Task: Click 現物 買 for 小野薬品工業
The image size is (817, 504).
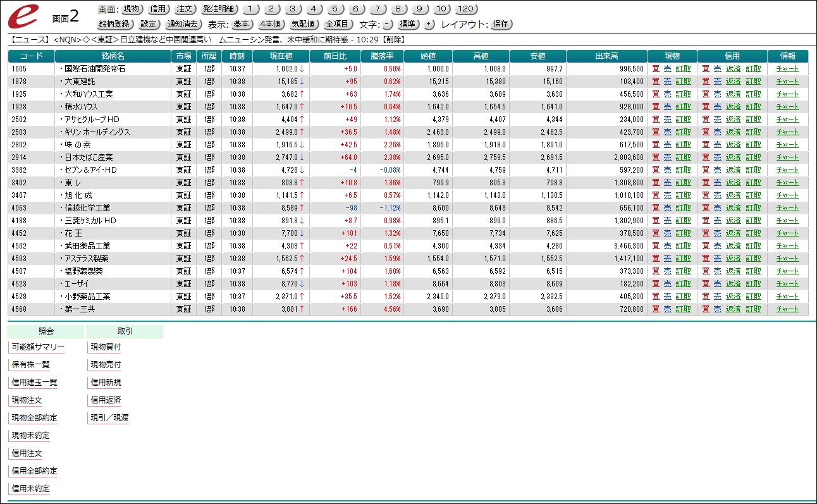Action: (656, 297)
